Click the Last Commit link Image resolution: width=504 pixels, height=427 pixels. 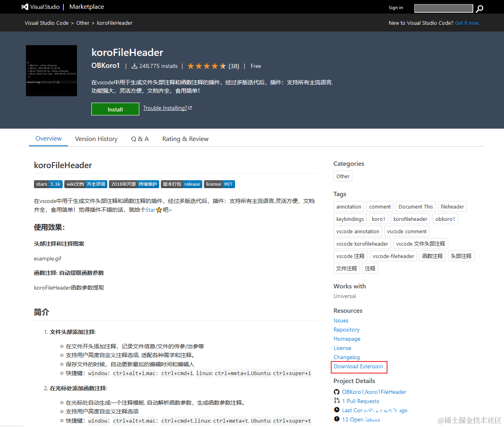375,410
